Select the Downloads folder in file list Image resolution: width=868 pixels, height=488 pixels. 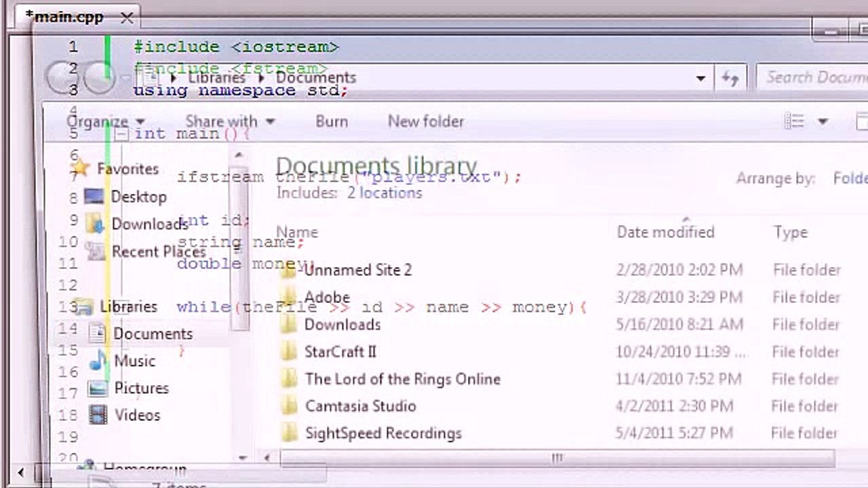[x=342, y=325]
